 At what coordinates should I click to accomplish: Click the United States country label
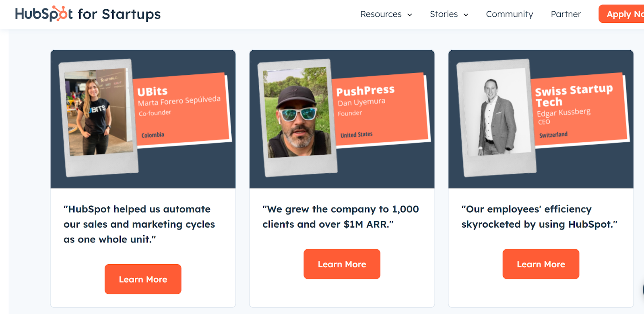(x=356, y=135)
